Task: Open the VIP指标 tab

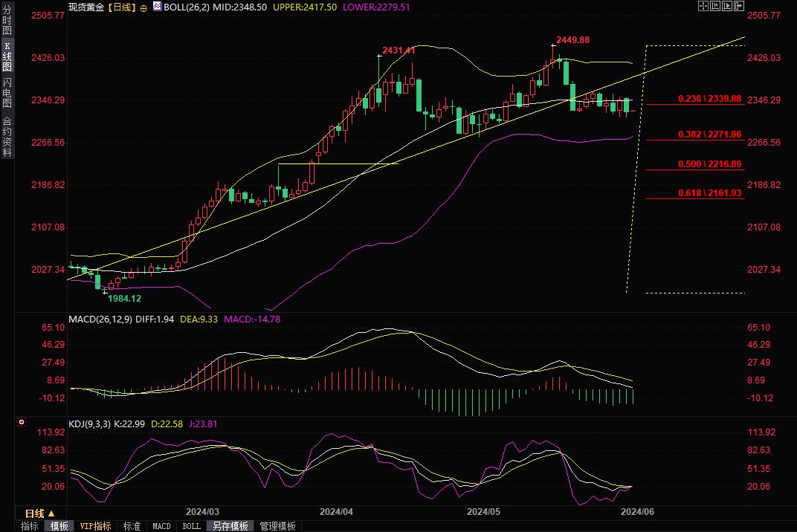Action: point(96,526)
